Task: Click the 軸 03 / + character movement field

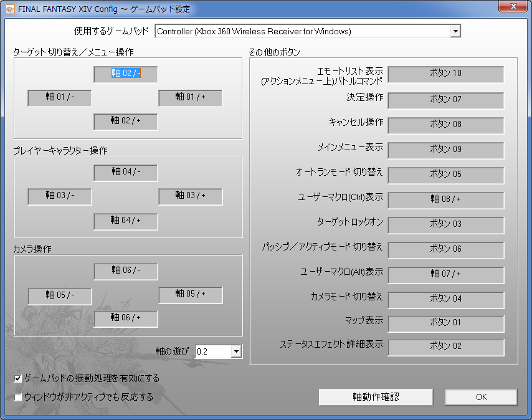Action: pos(191,196)
